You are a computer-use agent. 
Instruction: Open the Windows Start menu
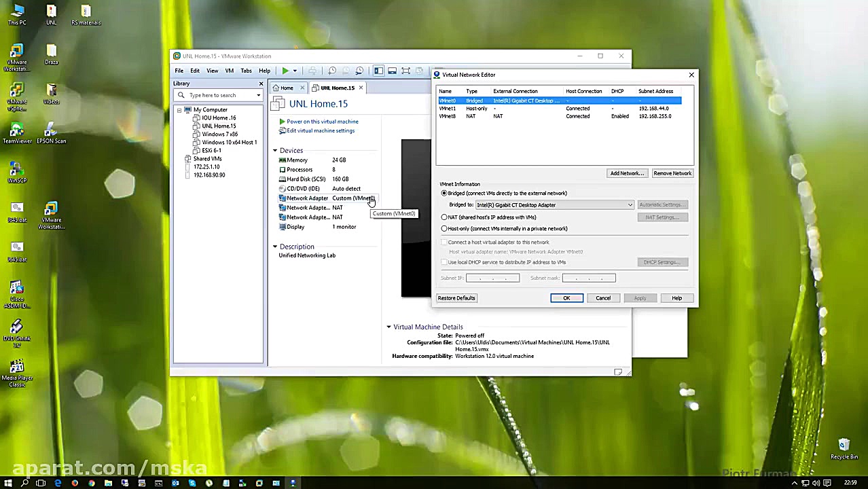(8, 483)
